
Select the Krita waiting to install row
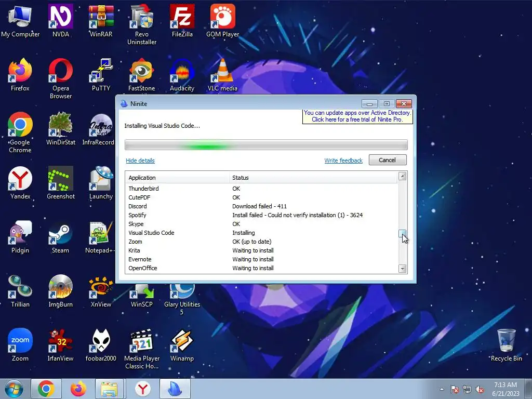coord(262,250)
